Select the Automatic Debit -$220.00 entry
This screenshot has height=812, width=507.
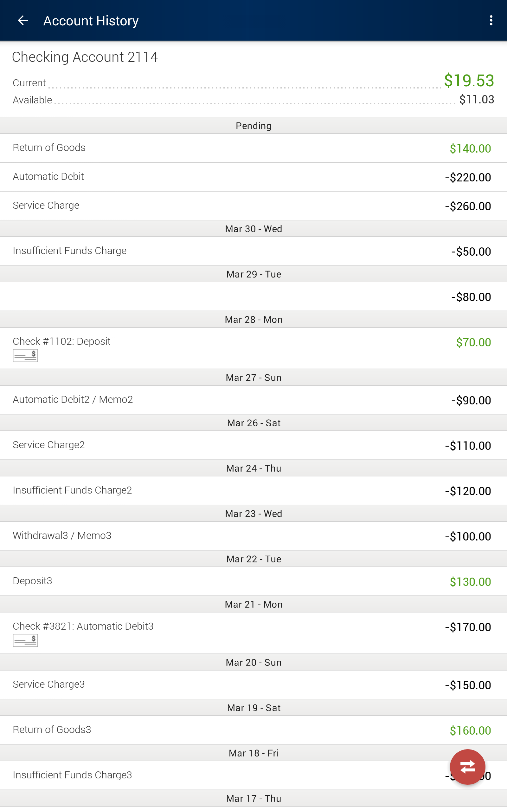253,177
